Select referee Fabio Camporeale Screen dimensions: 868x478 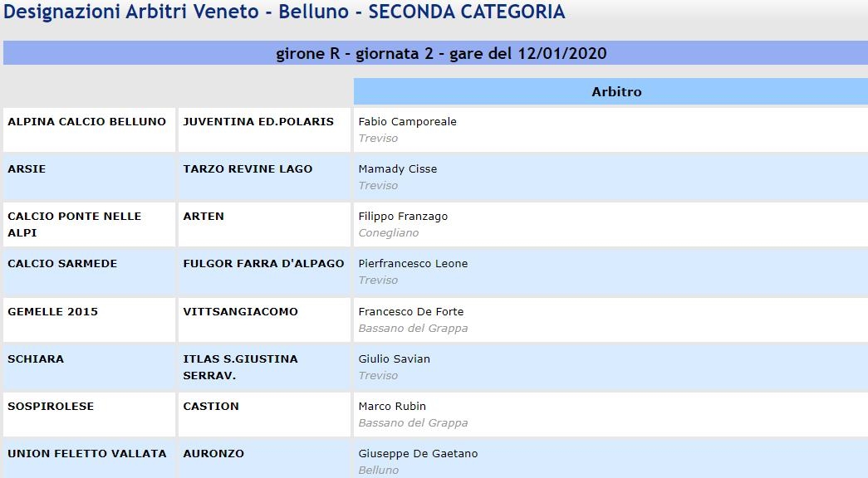pos(408,122)
